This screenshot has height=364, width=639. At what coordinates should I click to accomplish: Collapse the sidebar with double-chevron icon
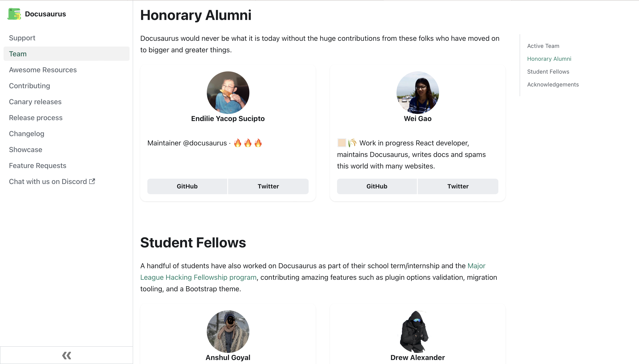(x=67, y=355)
